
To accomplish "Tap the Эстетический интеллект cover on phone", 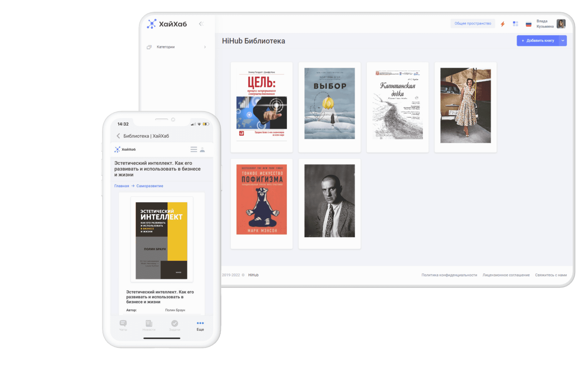I will [161, 241].
